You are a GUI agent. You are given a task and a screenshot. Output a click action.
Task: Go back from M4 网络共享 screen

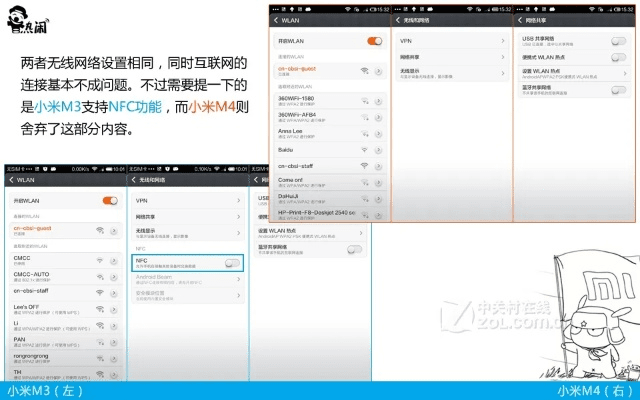point(520,20)
